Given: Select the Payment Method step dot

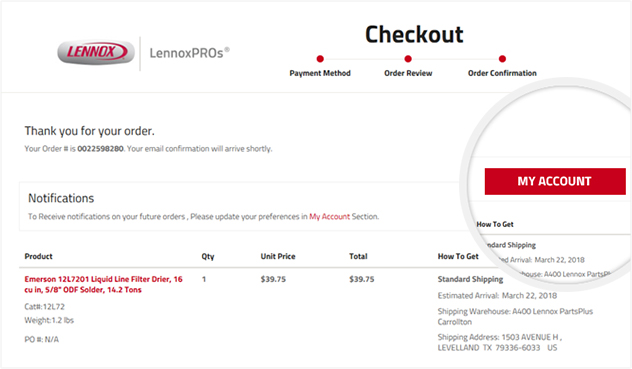Looking at the screenshot, I should [320, 59].
